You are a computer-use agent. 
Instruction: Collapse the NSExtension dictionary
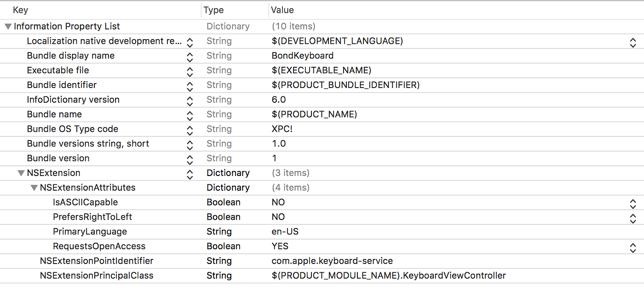[21, 173]
